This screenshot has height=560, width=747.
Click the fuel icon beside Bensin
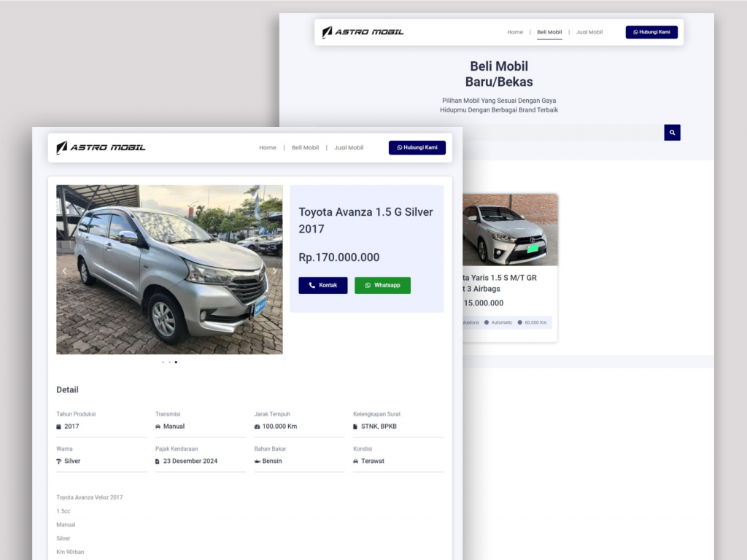click(x=258, y=462)
